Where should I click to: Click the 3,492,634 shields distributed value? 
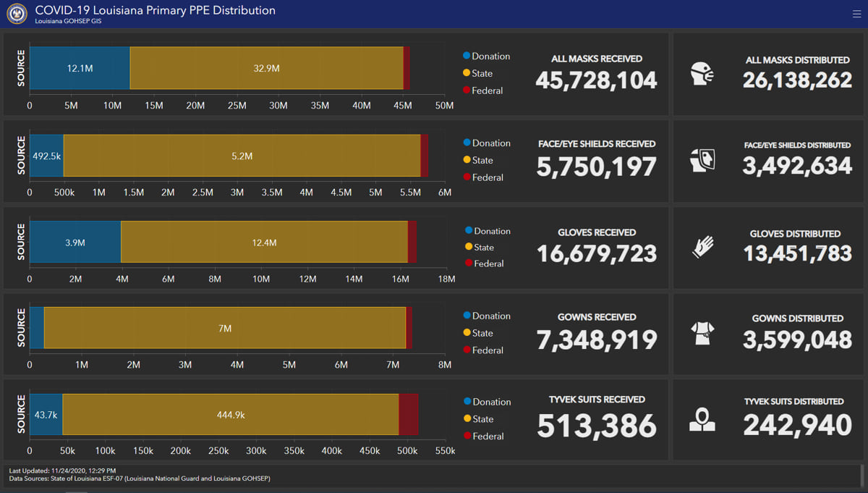point(797,166)
